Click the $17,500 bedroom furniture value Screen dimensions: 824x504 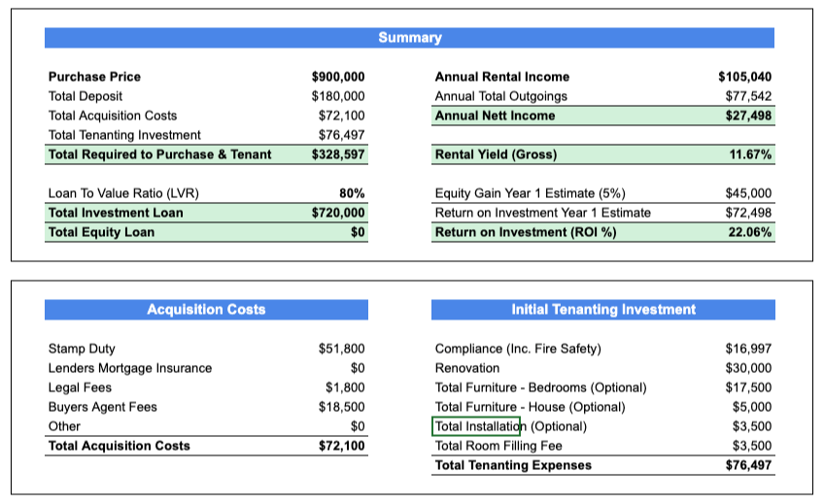(x=748, y=387)
